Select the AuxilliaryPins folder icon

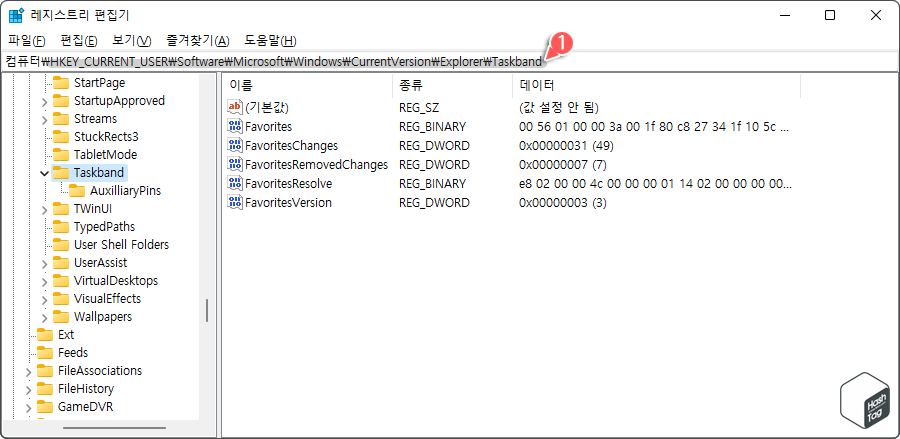pyautogui.click(x=77, y=191)
